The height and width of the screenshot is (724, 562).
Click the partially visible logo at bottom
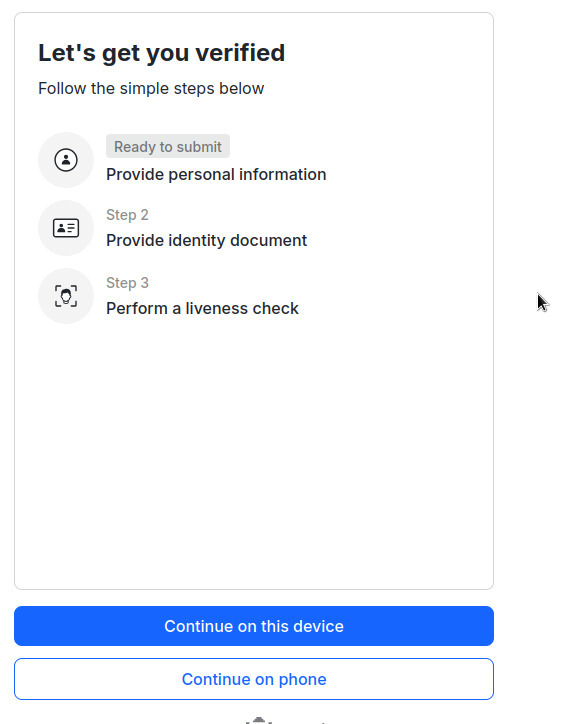[x=285, y=720]
